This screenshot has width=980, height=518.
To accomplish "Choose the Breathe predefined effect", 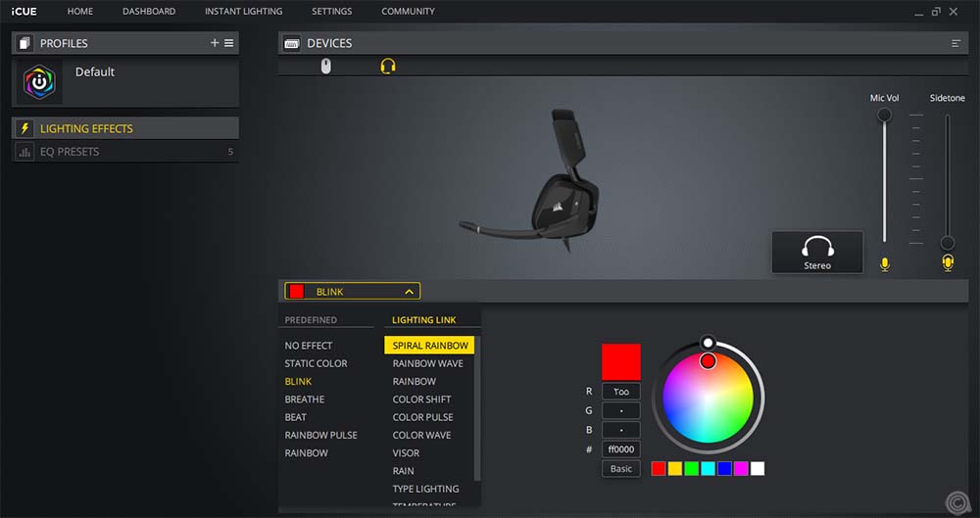I will [305, 400].
